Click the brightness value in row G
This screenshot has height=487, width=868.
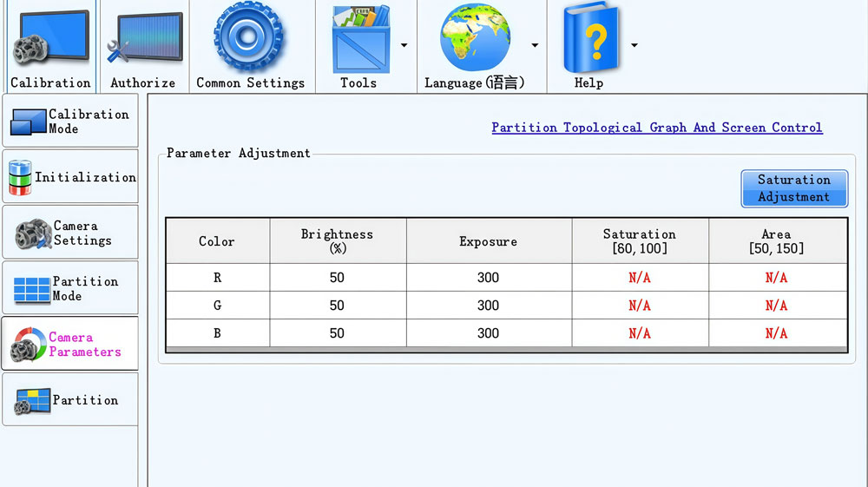coord(338,306)
